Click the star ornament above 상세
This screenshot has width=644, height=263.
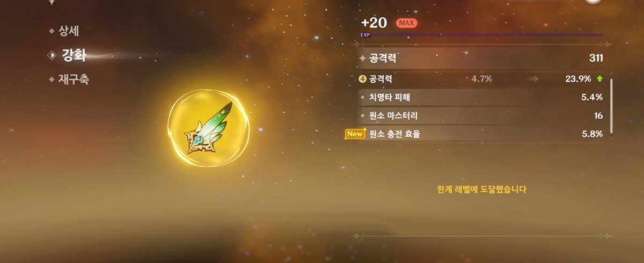click(x=52, y=2)
